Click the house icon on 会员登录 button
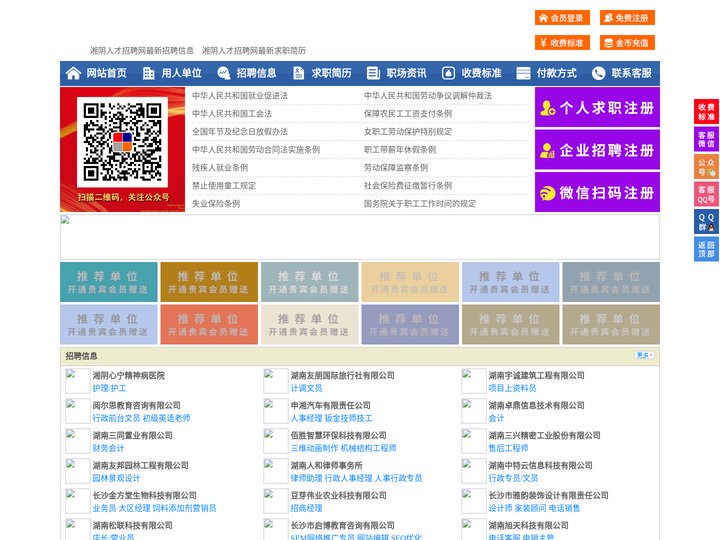The width and height of the screenshot is (720, 540). click(544, 18)
